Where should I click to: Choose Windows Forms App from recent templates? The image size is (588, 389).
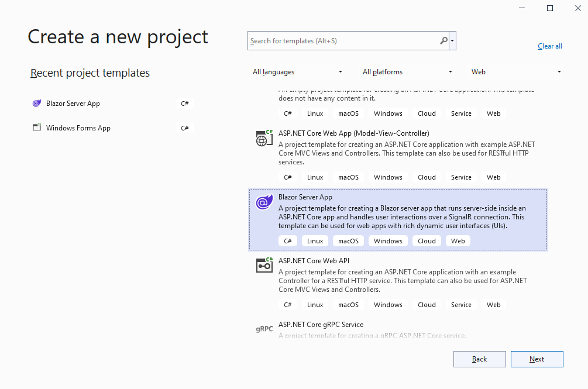[78, 128]
